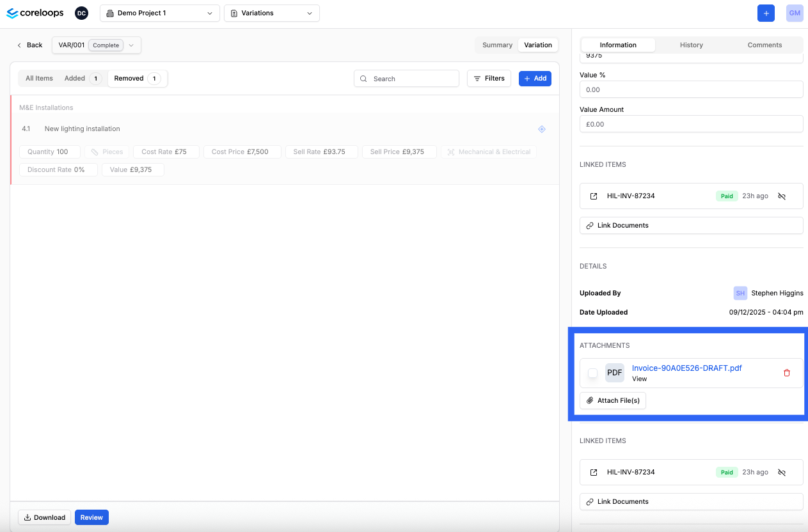This screenshot has width=808, height=532.
Task: Unlink the second HIL-INV-87234 item at bottom
Action: tap(782, 473)
